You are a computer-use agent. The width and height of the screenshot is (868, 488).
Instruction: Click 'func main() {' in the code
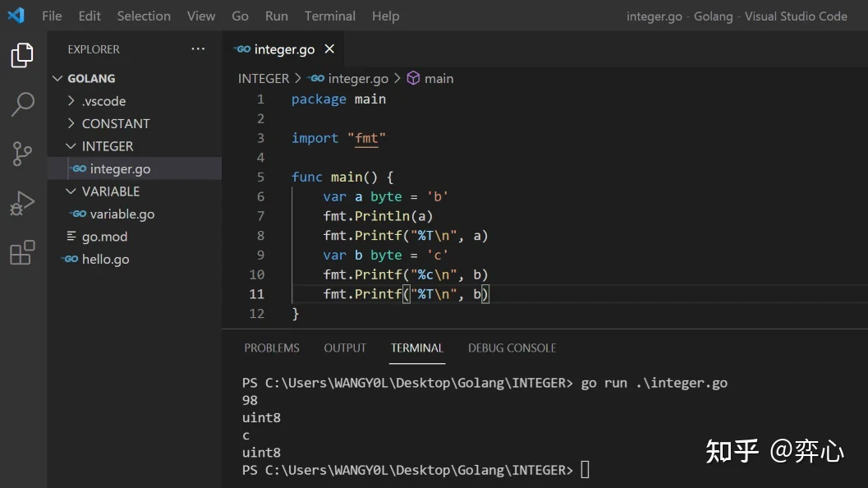[342, 177]
